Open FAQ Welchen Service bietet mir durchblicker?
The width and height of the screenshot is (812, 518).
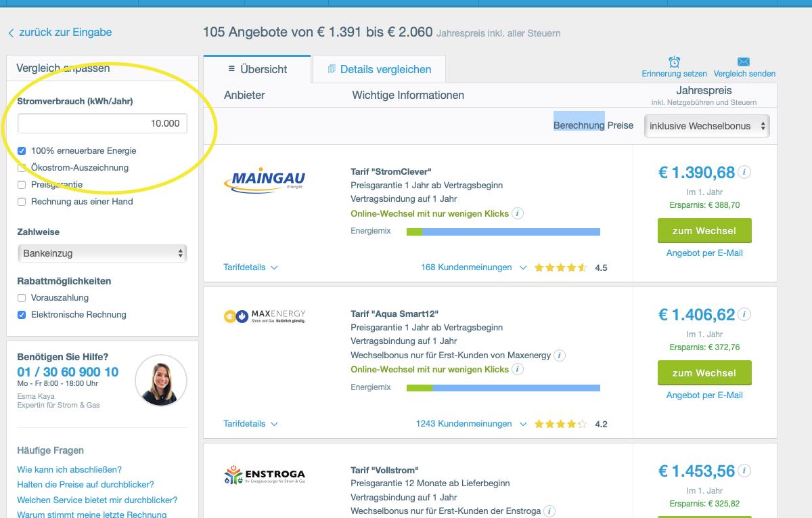(x=97, y=500)
